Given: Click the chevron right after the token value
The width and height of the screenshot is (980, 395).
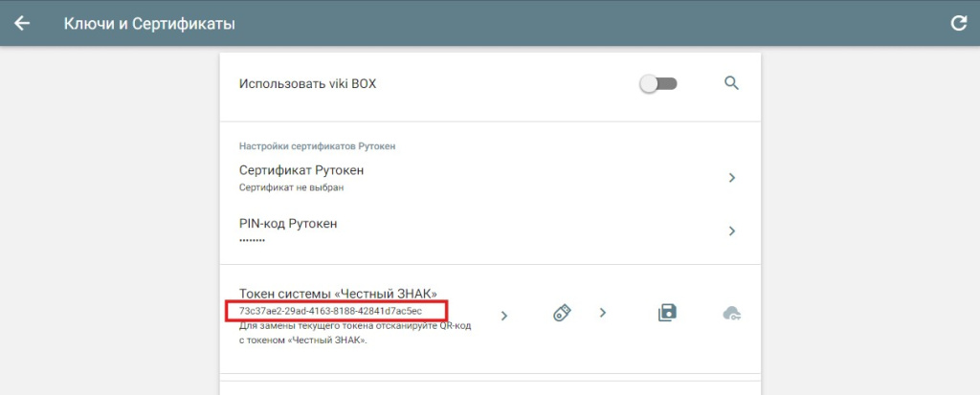Looking at the screenshot, I should (x=504, y=315).
